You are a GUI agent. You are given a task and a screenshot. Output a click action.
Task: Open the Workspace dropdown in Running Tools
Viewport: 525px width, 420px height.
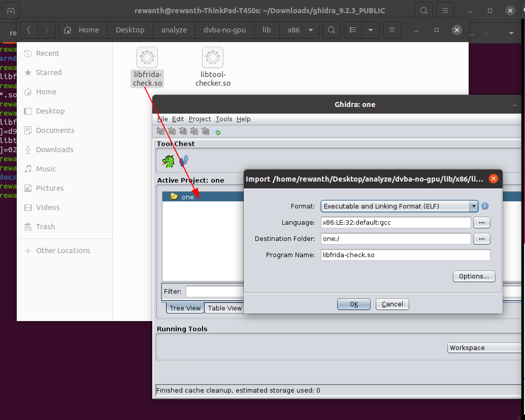point(485,348)
